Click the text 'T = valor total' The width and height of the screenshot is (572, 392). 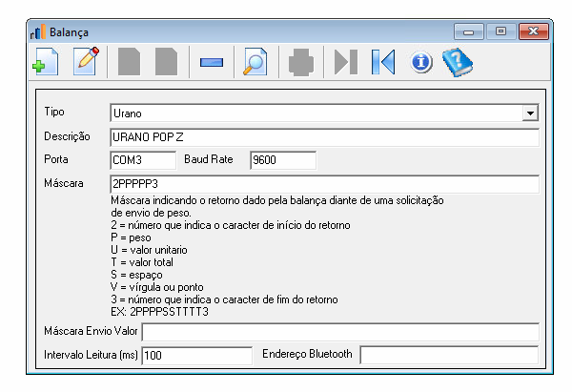point(142,262)
